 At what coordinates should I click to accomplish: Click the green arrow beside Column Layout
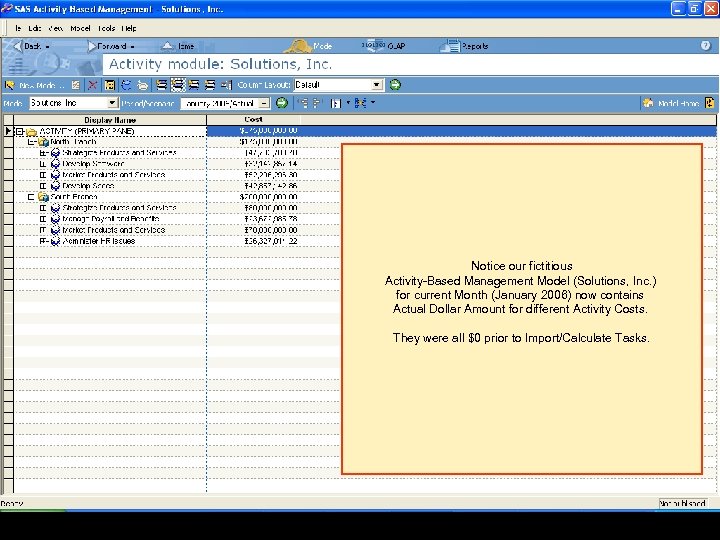[x=395, y=85]
